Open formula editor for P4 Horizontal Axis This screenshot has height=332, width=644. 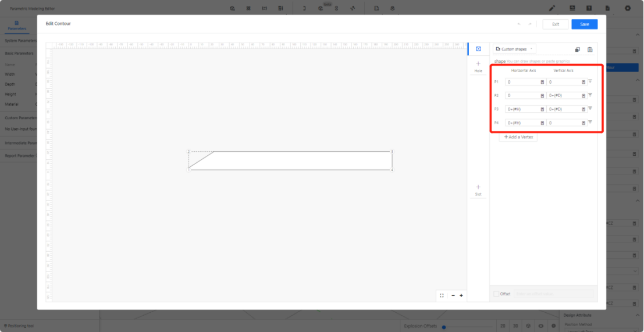[542, 123]
